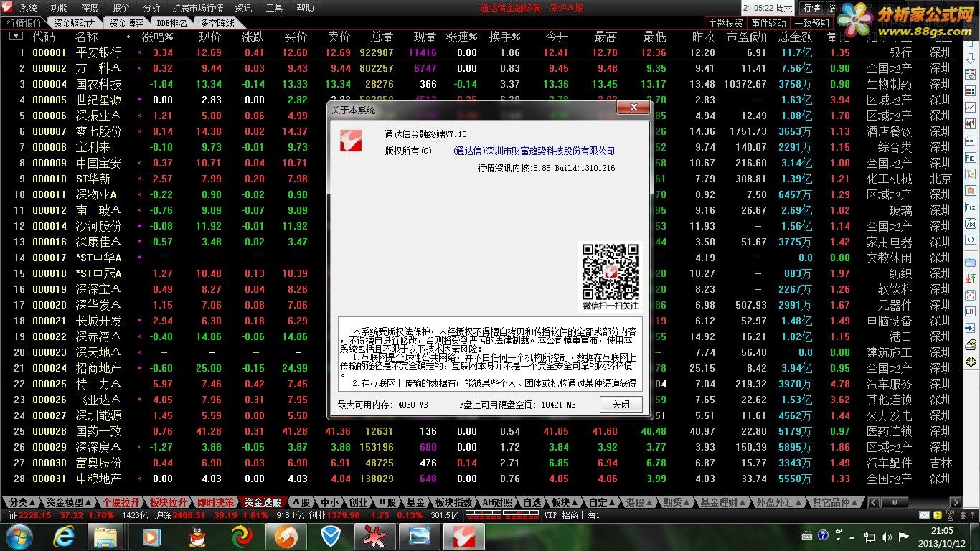This screenshot has width=980, height=551.
Task: Expand the 其它品种▲ bottom tab menu
Action: pos(835,502)
